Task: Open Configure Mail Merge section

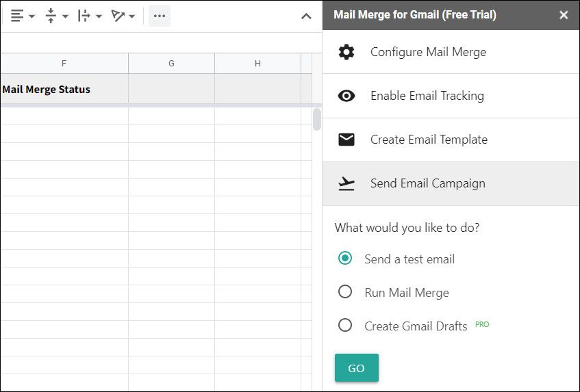Action: click(x=451, y=52)
